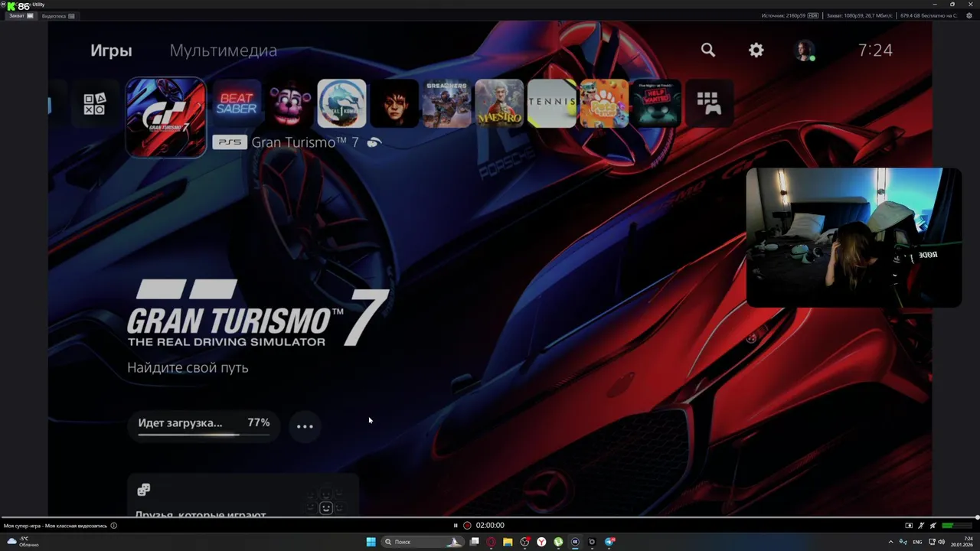Click the screenshot icon in the bottom bar
The width and height of the screenshot is (980, 551).
[909, 526]
